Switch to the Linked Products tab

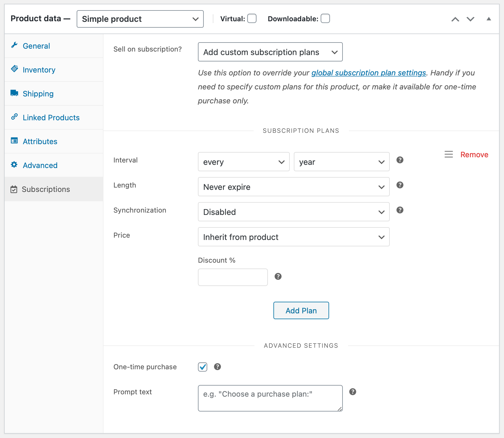[51, 118]
